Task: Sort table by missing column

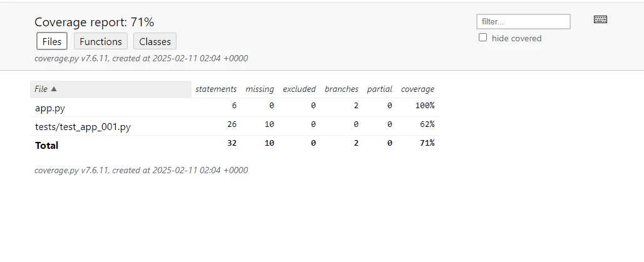Action: point(260,89)
